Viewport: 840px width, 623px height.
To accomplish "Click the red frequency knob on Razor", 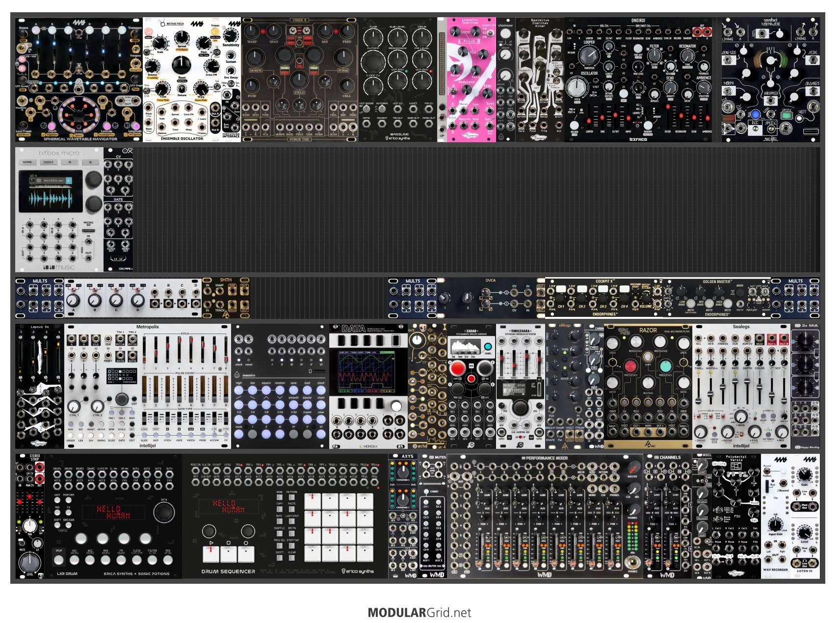I will click(x=630, y=366).
